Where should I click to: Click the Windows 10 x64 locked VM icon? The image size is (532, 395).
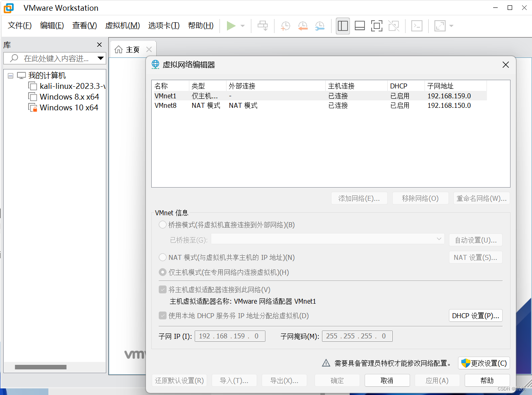33,108
